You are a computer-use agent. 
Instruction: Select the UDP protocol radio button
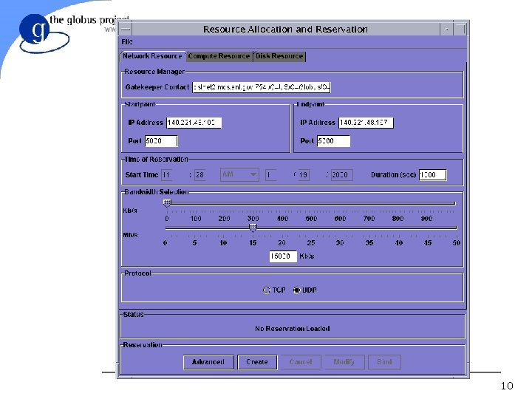(x=296, y=290)
